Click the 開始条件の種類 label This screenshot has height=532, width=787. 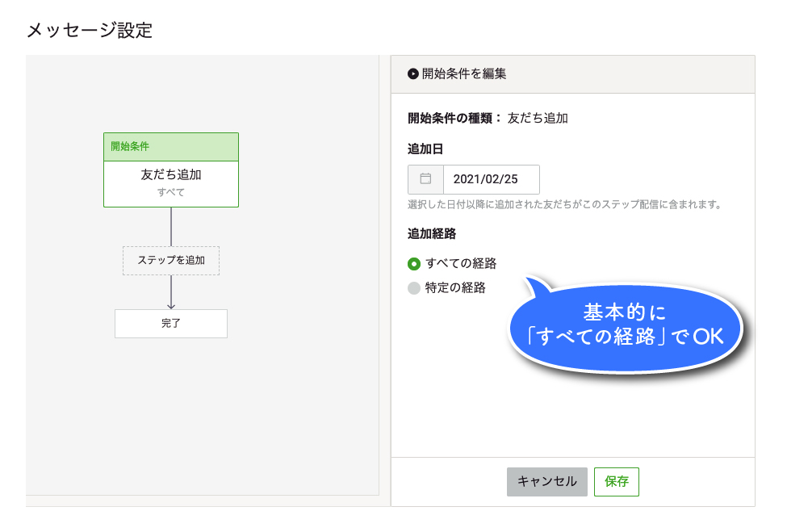coord(454,118)
